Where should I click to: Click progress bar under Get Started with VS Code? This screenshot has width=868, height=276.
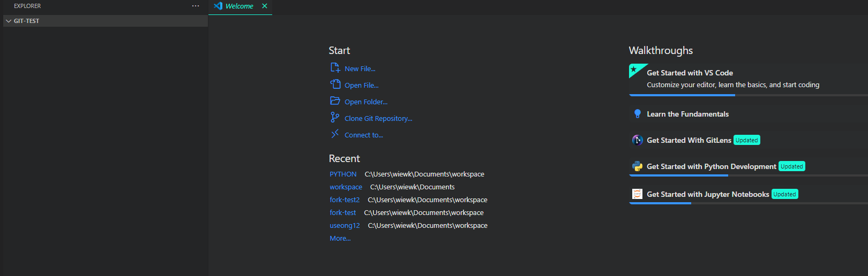749,95
